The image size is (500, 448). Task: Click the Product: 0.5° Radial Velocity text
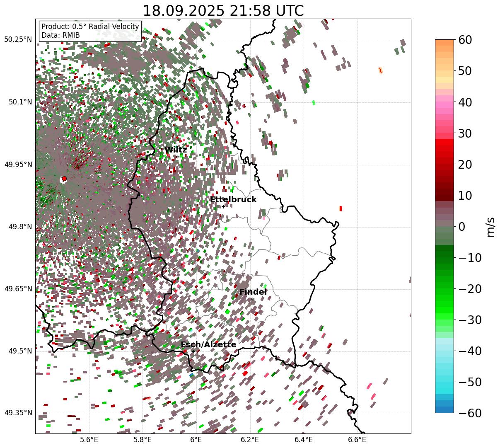[x=90, y=27]
